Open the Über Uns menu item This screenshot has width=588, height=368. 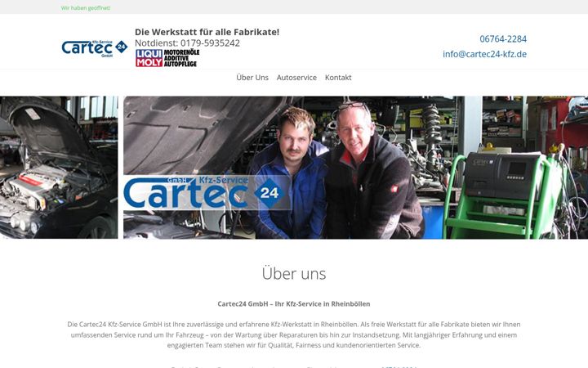(x=252, y=78)
